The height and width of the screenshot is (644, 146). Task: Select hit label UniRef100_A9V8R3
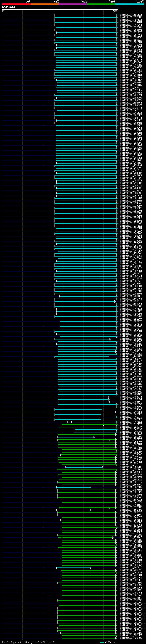131,490
